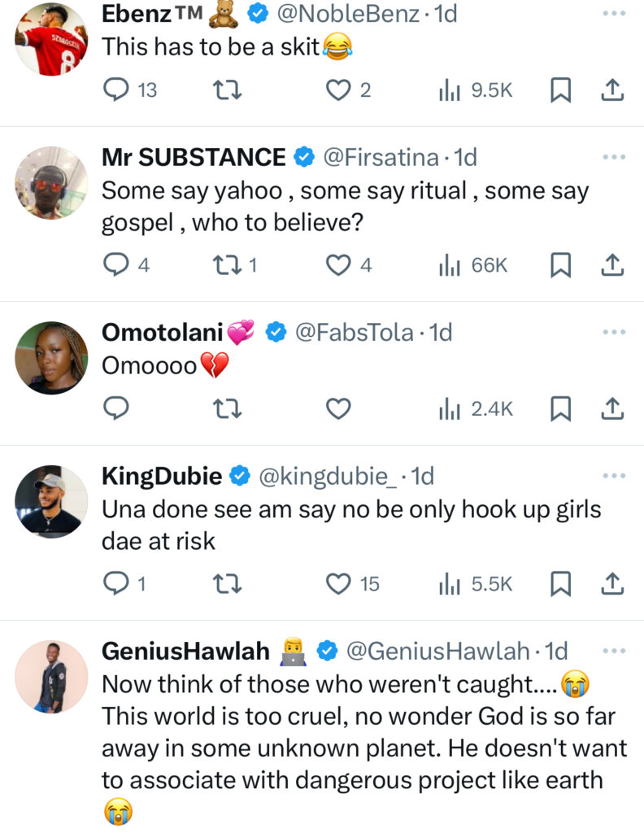Reply to KingDubie's tweet

(118, 582)
